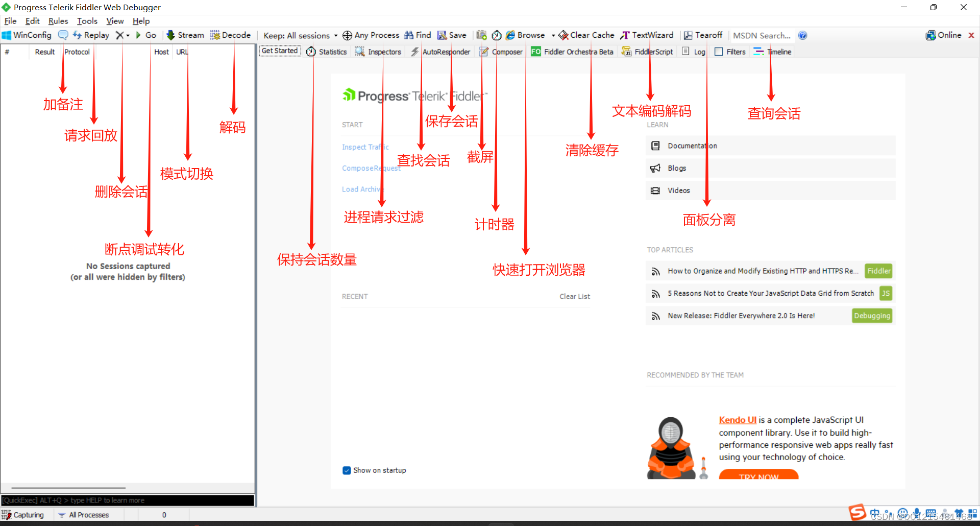Click the MSDN Search field

[762, 35]
